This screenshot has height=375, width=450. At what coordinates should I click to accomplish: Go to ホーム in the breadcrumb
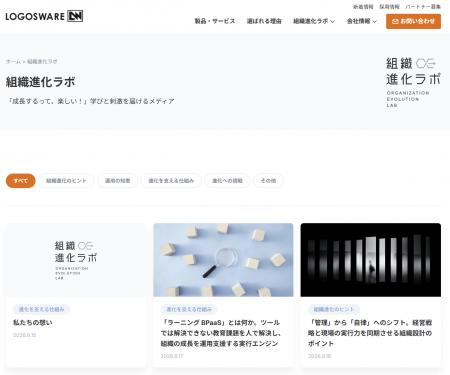(x=13, y=61)
